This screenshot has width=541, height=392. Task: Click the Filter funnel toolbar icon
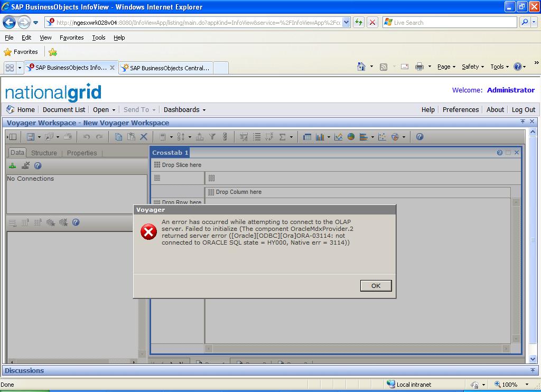(212, 137)
